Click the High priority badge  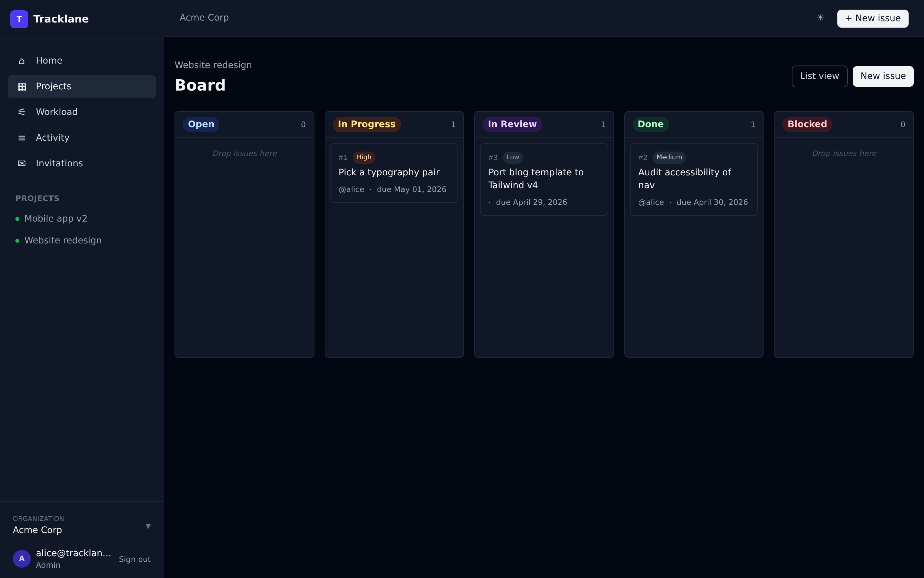coord(364,157)
